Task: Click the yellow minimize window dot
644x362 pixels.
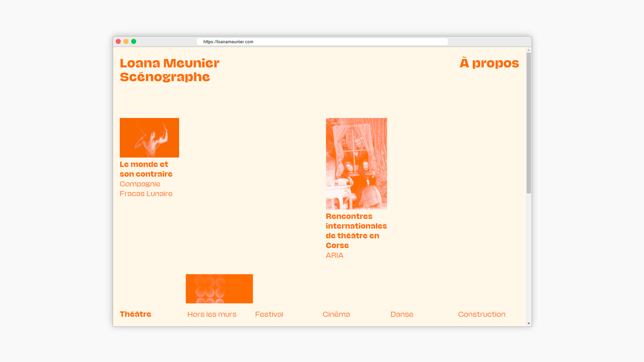Action: [x=126, y=42]
